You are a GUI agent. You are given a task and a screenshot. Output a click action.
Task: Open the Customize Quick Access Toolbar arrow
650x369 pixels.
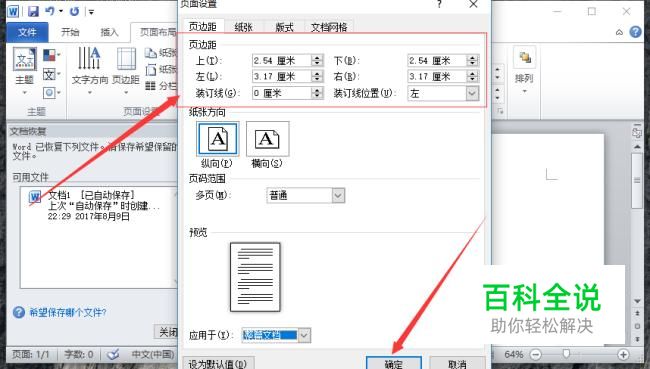tap(91, 12)
